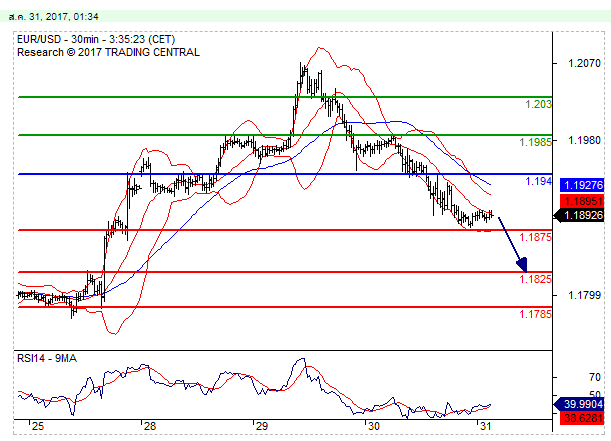The width and height of the screenshot is (611, 441).
Task: Click the RSI moving average tag 38.6281
Action: point(582,418)
